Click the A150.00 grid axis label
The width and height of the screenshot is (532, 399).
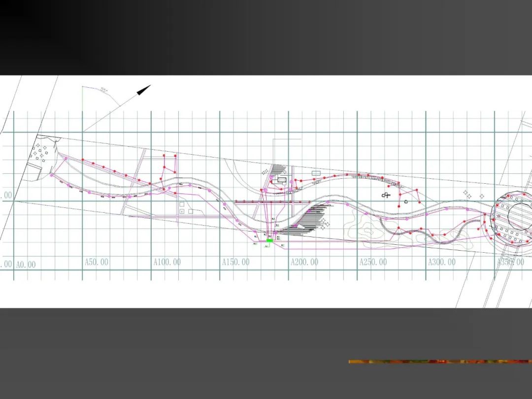236,262
